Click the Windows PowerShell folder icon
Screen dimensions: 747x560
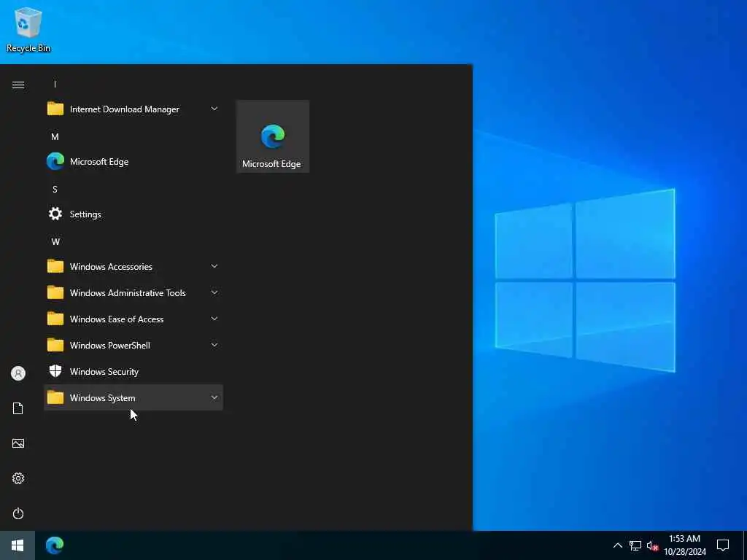(55, 344)
